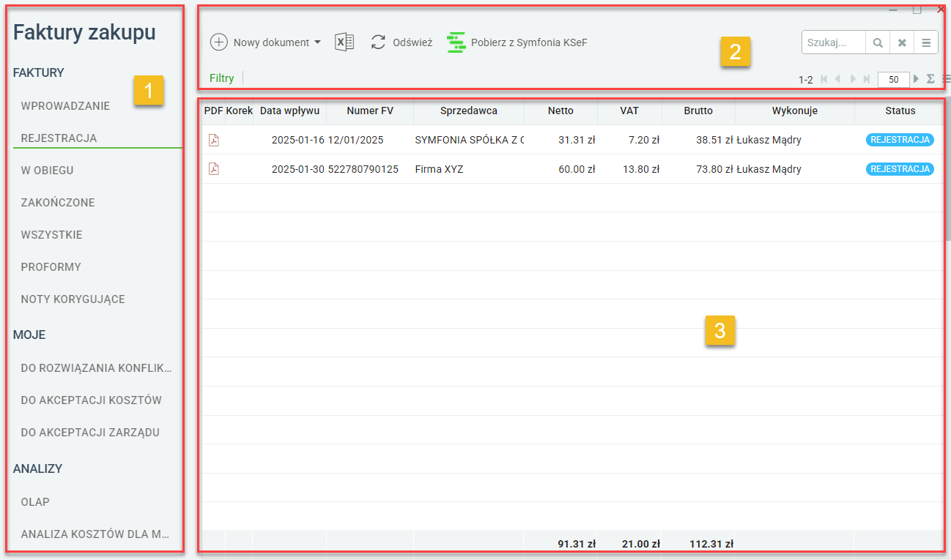
Task: Select REJESTRACJA in the sidebar
Action: [59, 138]
